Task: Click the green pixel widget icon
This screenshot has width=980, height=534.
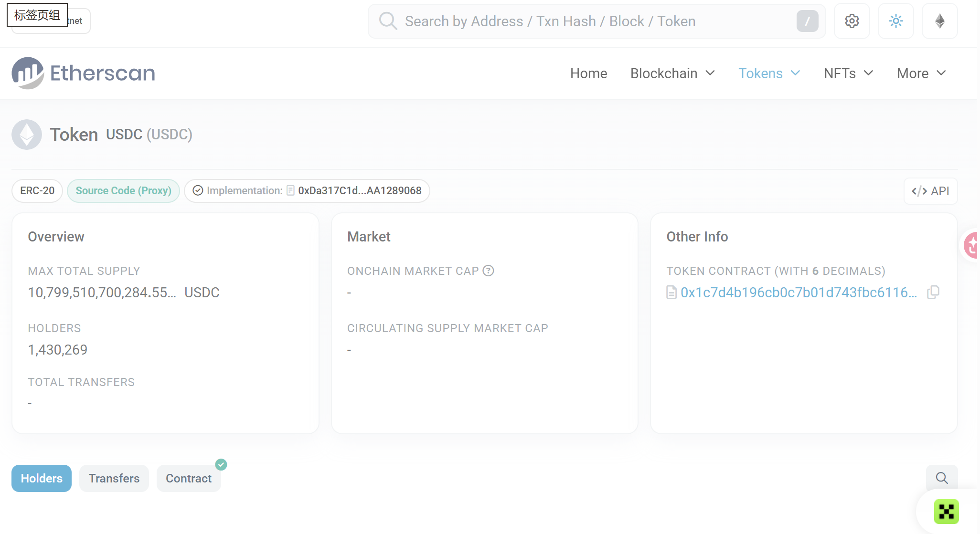Action: [x=946, y=512]
